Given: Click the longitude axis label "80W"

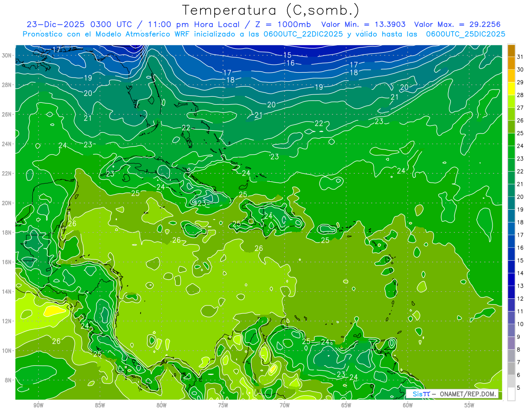Looking at the screenshot, I should coord(161,405).
